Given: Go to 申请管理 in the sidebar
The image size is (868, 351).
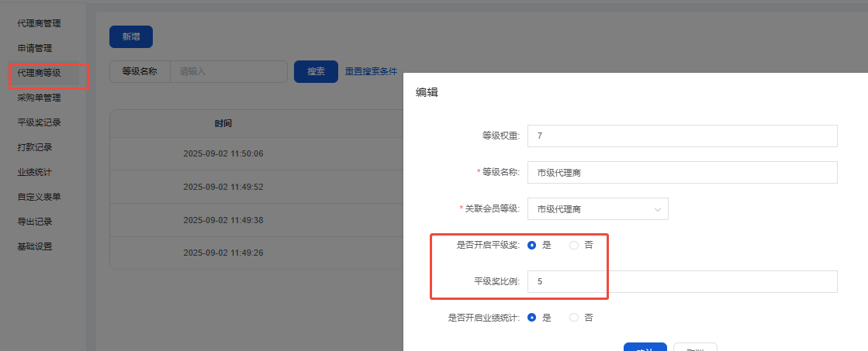Looking at the screenshot, I should 35,48.
